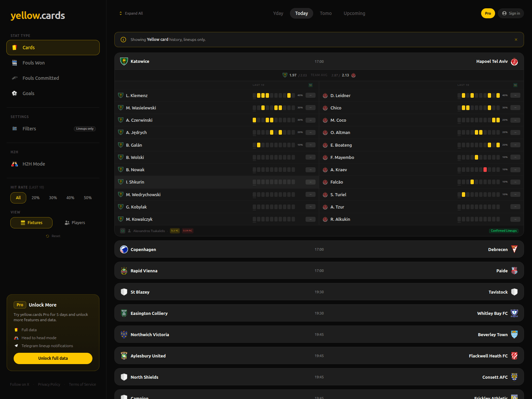
Task: Set hit rate filter to 50%
Action: coord(88,198)
